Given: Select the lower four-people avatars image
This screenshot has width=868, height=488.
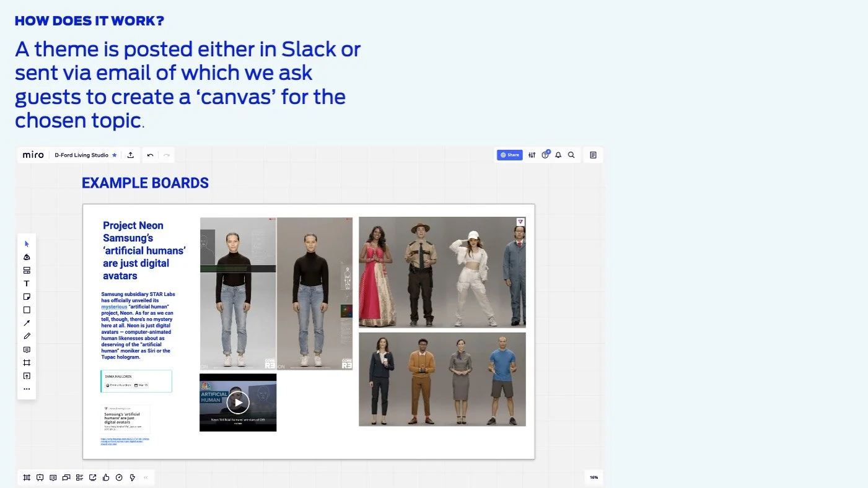Looking at the screenshot, I should [442, 380].
